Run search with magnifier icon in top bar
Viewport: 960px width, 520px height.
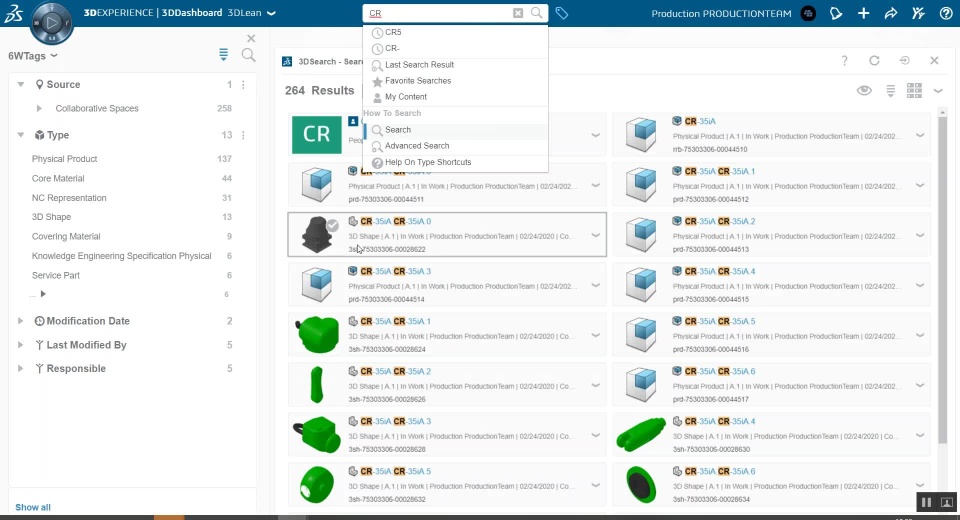(537, 13)
